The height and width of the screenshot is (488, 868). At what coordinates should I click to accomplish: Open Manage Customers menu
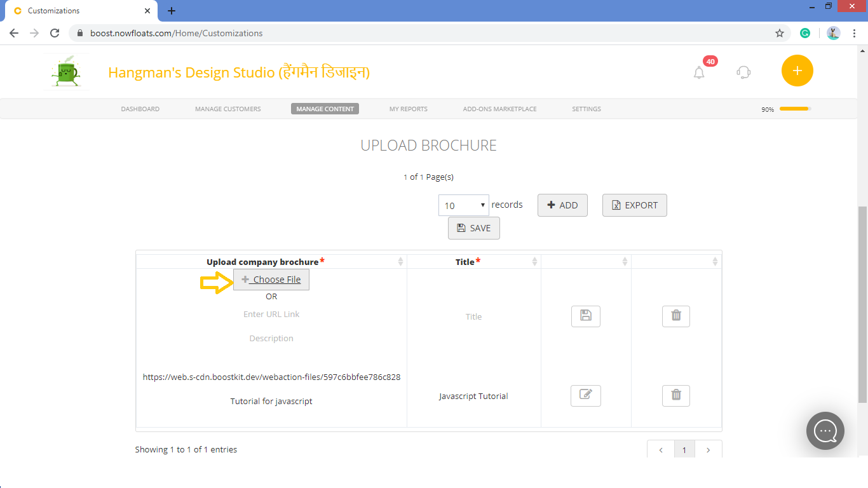228,109
